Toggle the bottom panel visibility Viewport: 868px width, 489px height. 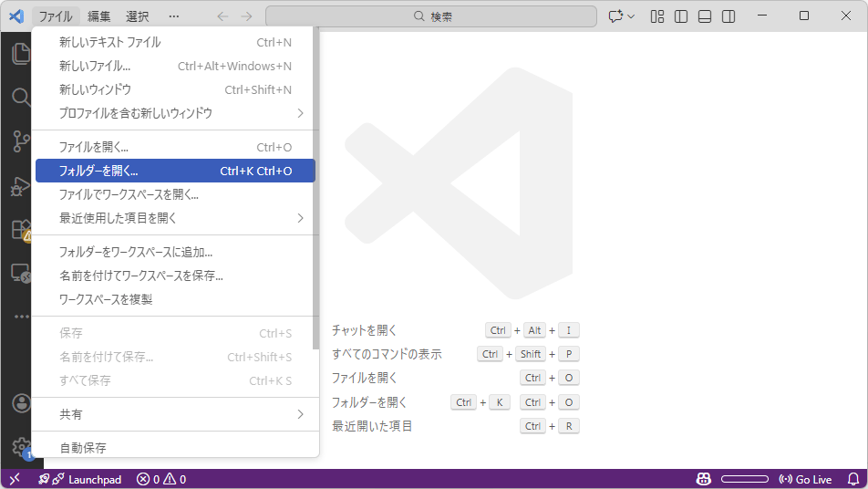click(x=705, y=16)
